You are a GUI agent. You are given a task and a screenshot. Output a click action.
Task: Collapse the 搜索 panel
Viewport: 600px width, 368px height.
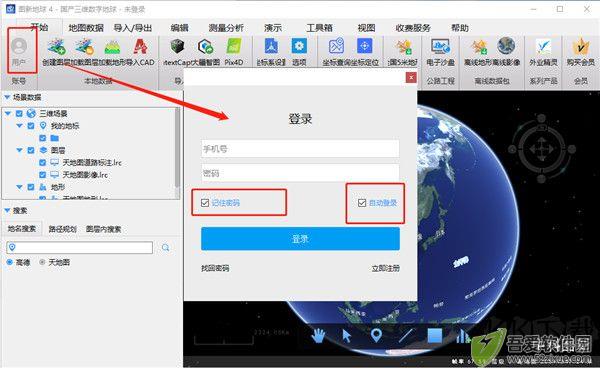pyautogui.click(x=7, y=210)
